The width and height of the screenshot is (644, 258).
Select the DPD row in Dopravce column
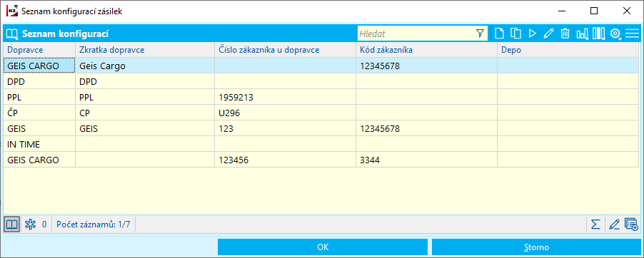tap(39, 81)
